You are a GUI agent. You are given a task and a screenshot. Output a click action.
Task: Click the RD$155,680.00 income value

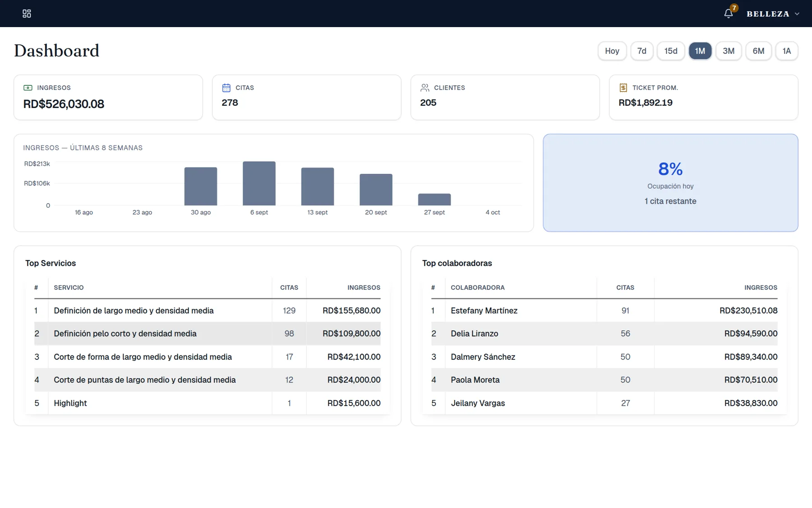pyautogui.click(x=351, y=311)
